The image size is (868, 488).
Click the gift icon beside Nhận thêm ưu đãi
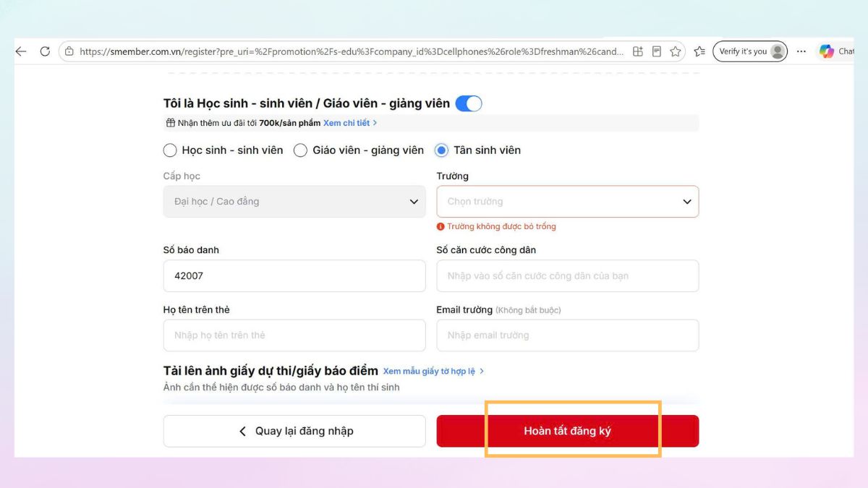pos(171,123)
